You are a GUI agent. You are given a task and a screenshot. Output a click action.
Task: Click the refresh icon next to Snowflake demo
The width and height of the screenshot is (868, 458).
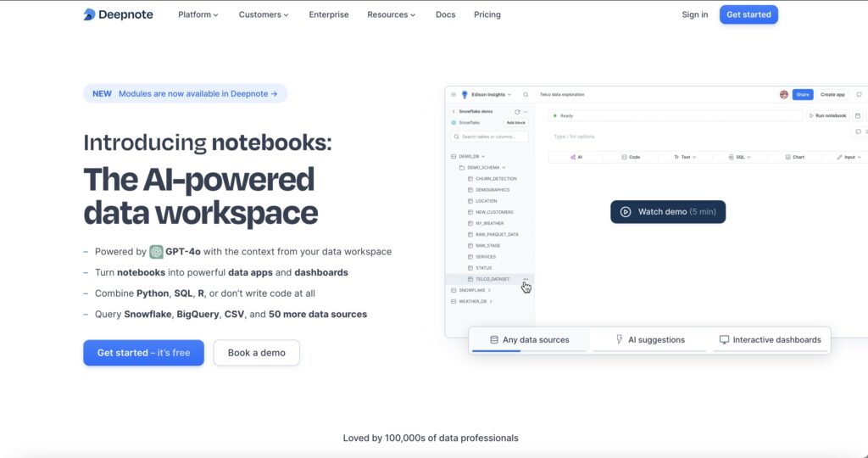click(x=517, y=112)
